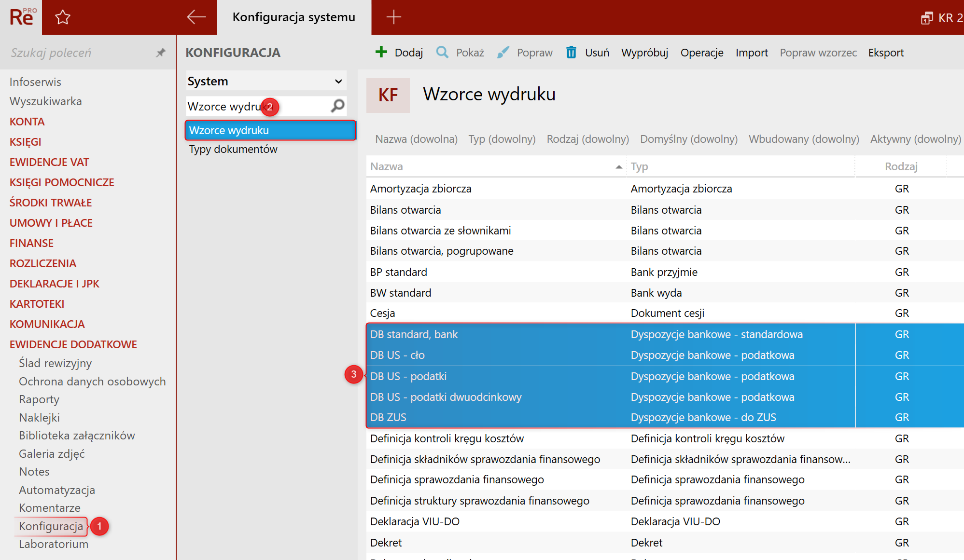Click the trash Usuń icon
This screenshot has width=964, height=560.
tap(571, 52)
